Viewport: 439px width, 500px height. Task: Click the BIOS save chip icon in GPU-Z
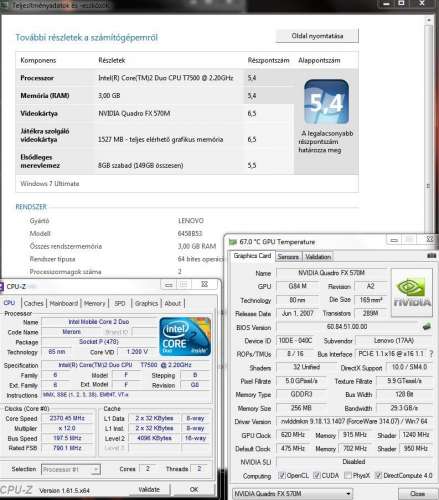[426, 327]
